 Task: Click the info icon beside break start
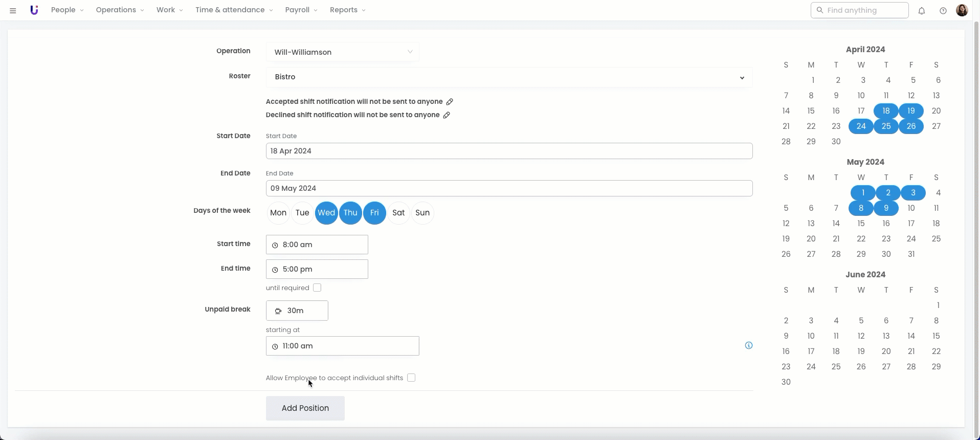pos(748,345)
